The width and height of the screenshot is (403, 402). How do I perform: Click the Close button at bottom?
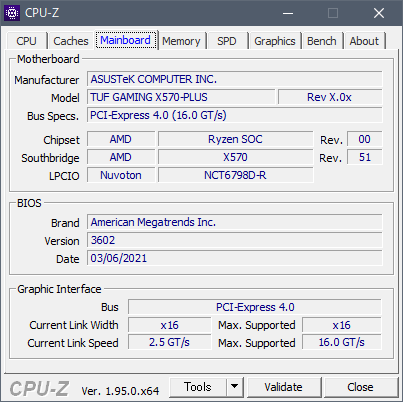pyautogui.click(x=360, y=387)
